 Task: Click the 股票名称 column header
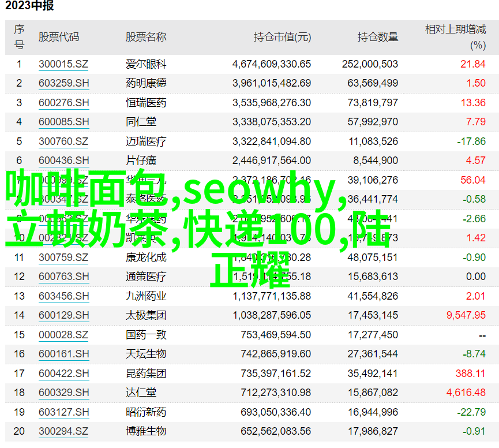click(x=146, y=37)
